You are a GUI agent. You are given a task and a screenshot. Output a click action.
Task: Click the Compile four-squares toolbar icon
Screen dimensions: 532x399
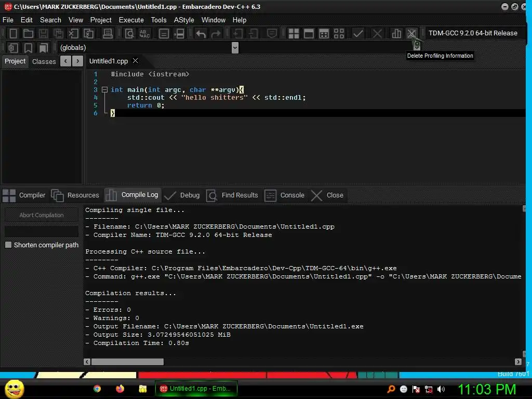(294, 33)
